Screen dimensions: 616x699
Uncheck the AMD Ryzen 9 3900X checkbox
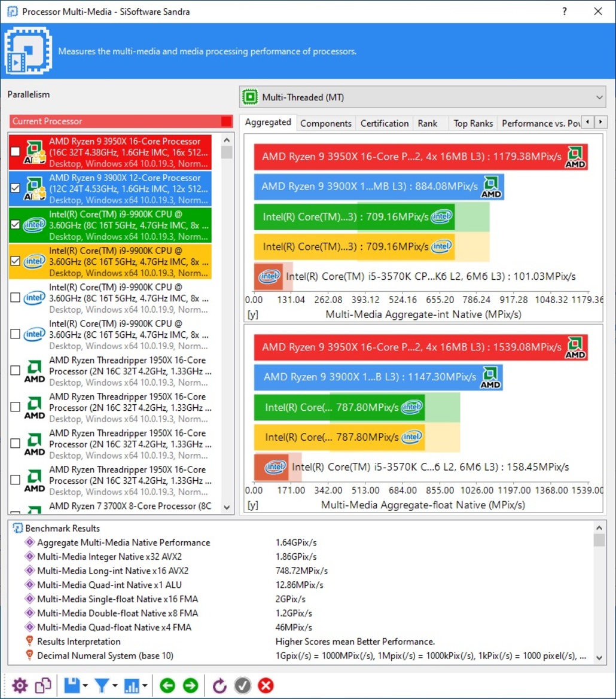15,188
